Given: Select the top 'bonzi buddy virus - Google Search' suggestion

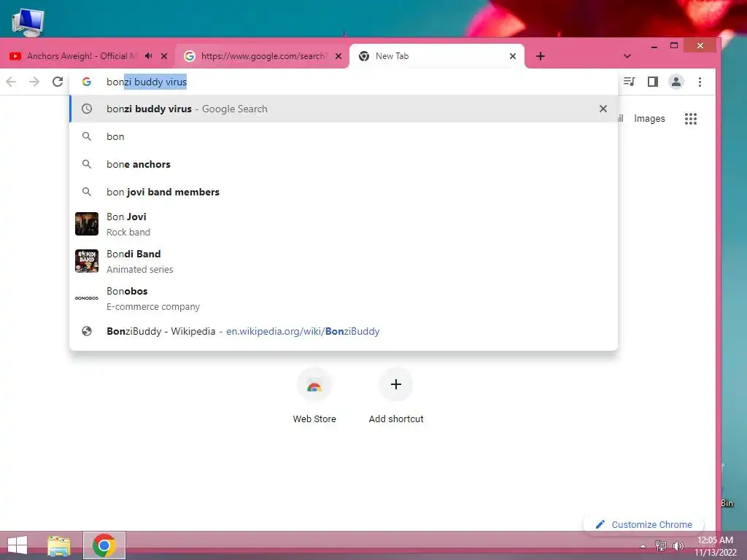Looking at the screenshot, I should click(344, 109).
